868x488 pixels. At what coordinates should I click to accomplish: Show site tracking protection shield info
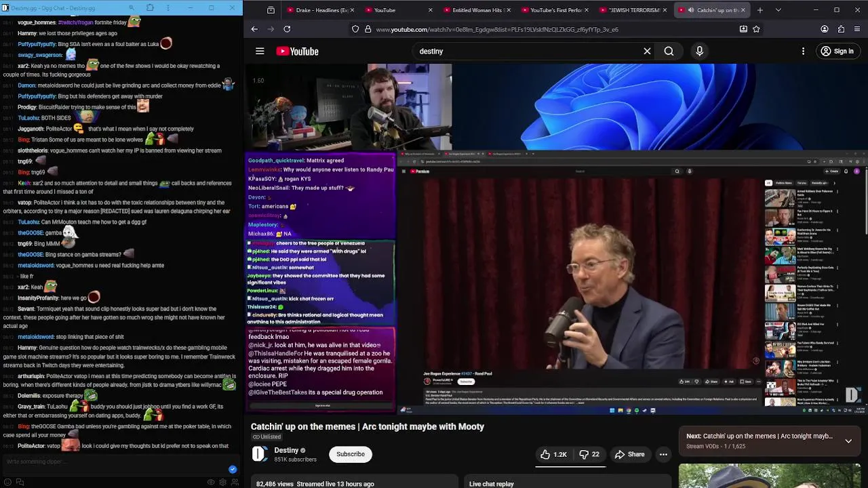tap(355, 29)
